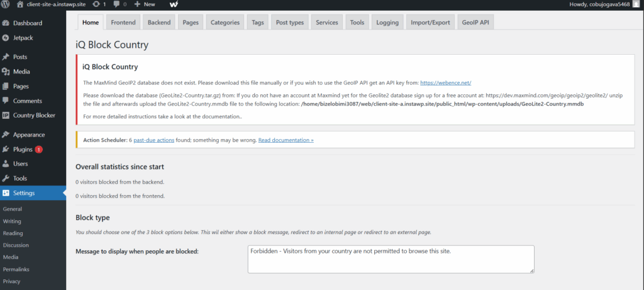Viewport: 644px width, 290px height.
Task: Select the Home tab
Action: pyautogui.click(x=91, y=23)
